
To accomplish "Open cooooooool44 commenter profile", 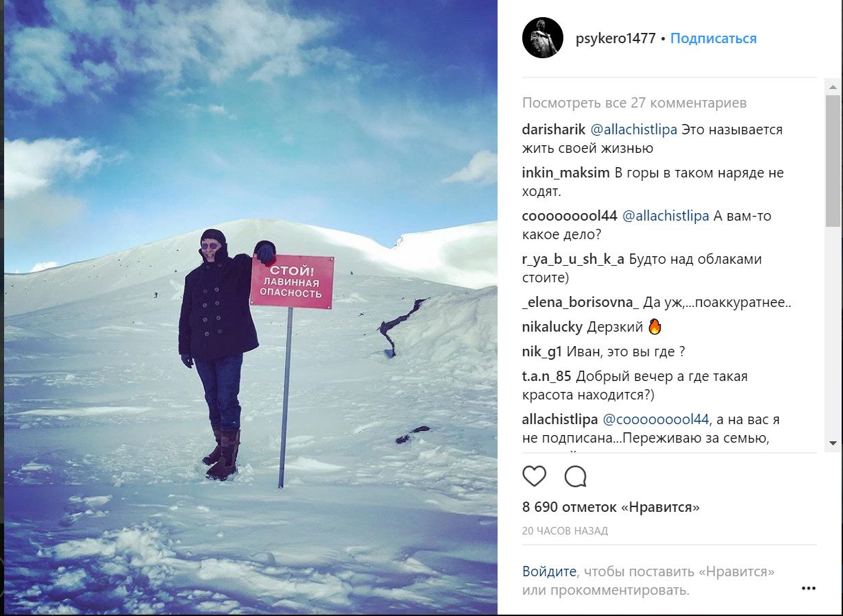I will 570,216.
